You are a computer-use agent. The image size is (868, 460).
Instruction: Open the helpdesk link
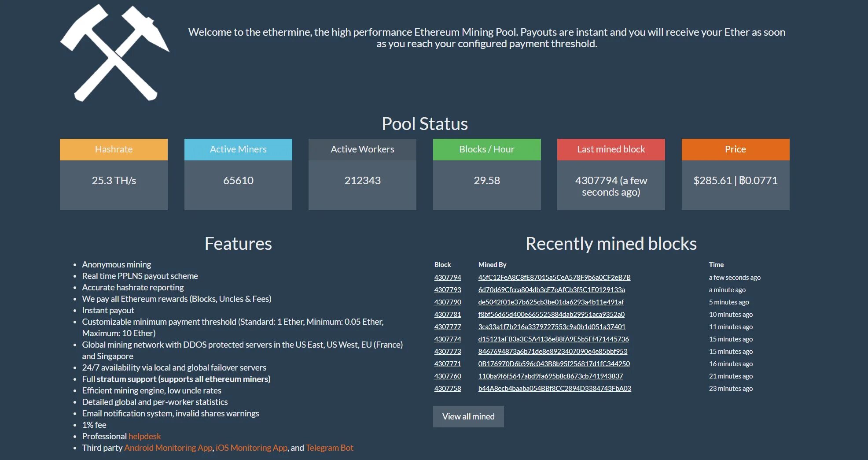tap(144, 436)
